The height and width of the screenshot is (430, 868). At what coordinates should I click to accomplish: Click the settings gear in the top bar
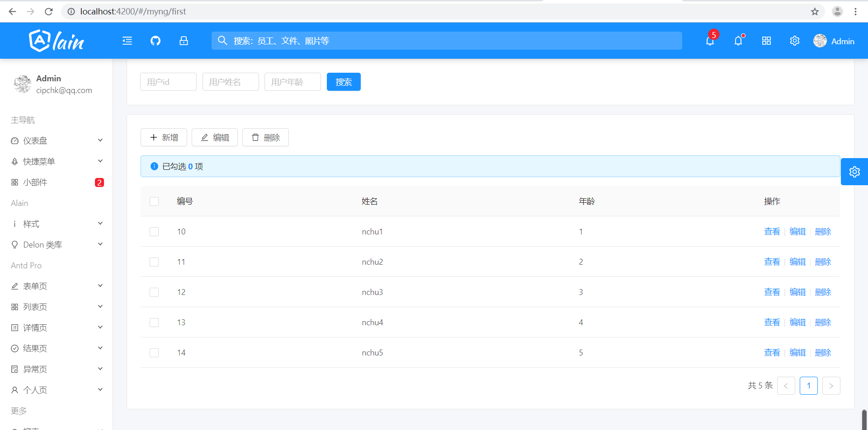pyautogui.click(x=795, y=41)
